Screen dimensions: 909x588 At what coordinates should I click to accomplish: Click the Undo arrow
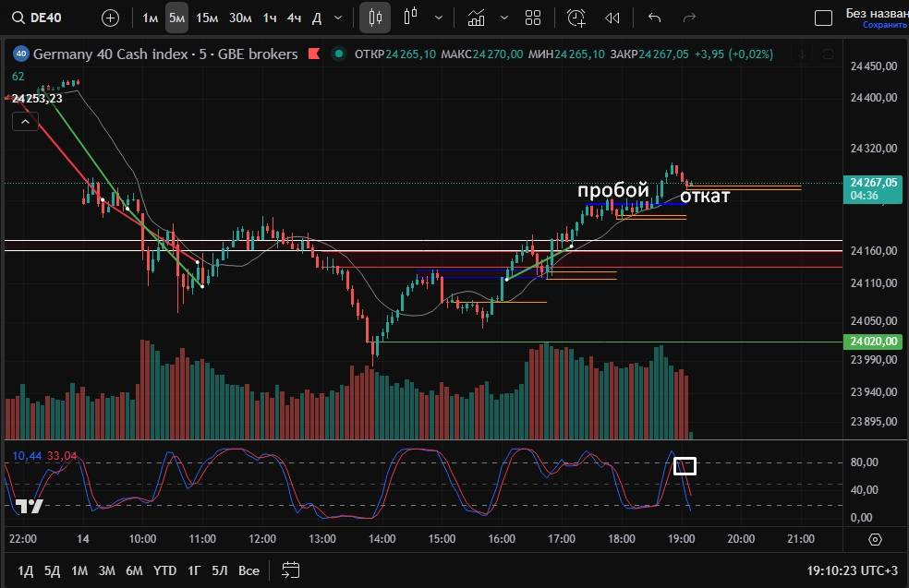(655, 18)
